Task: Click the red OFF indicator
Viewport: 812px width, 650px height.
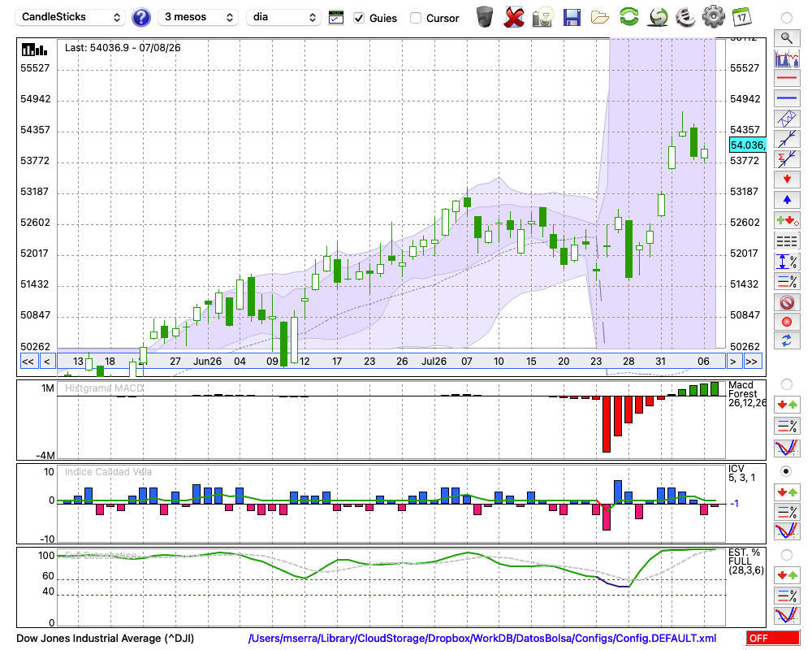Action: (773, 638)
